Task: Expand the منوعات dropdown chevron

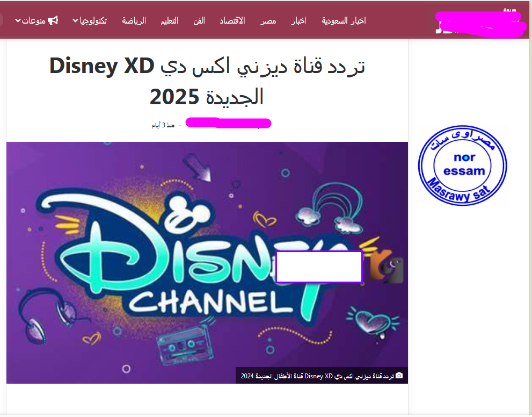Action: pos(18,21)
